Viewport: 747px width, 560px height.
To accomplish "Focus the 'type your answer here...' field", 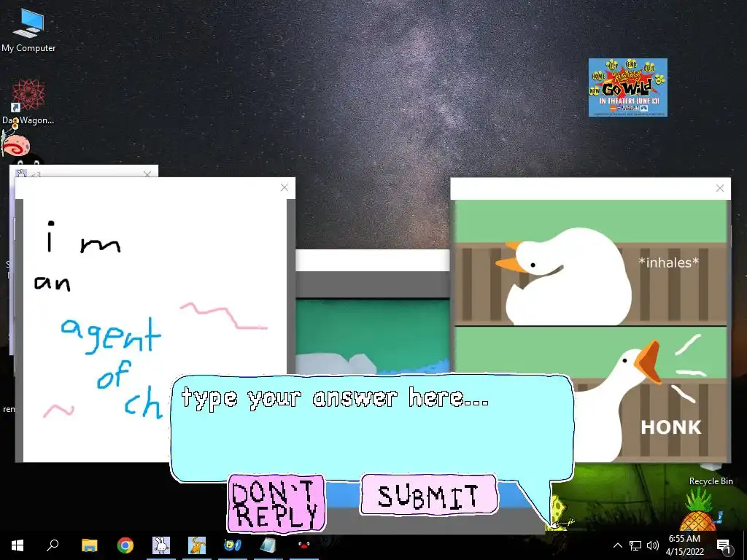I will (371, 426).
